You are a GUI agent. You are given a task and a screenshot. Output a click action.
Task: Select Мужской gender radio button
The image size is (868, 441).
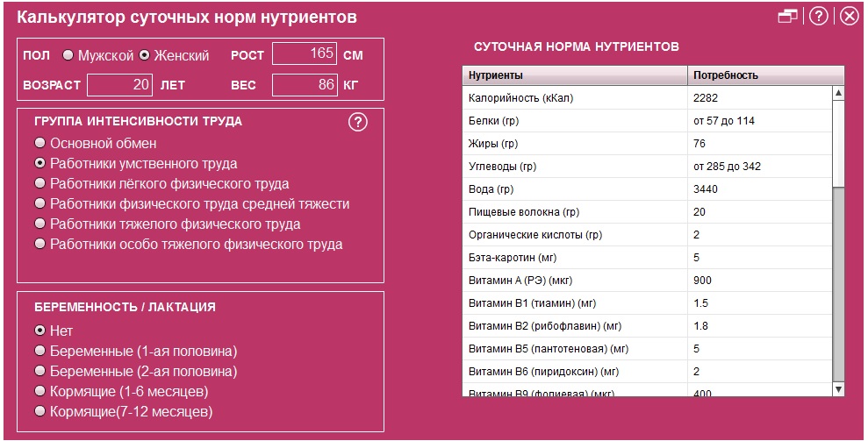pos(68,55)
